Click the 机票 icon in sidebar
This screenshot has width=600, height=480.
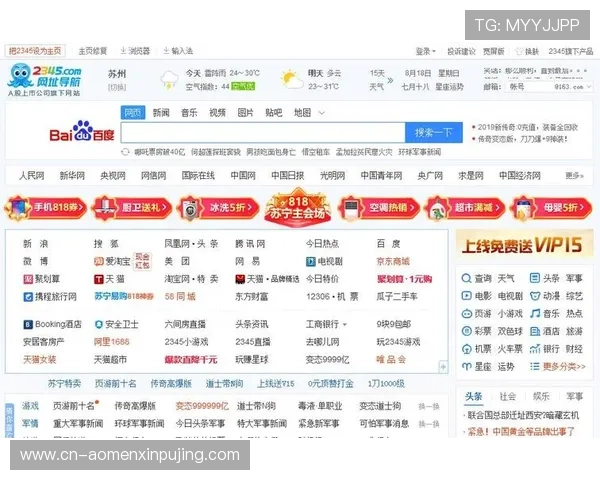(466, 349)
